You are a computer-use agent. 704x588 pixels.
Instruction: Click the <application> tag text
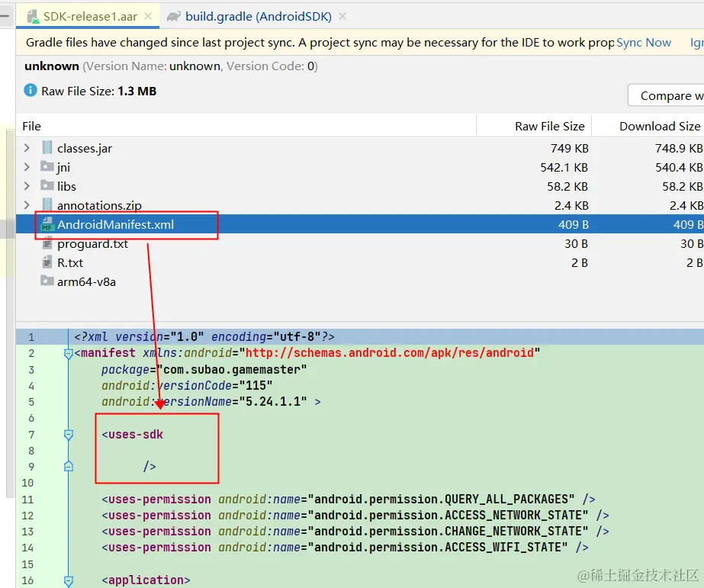coord(146,580)
